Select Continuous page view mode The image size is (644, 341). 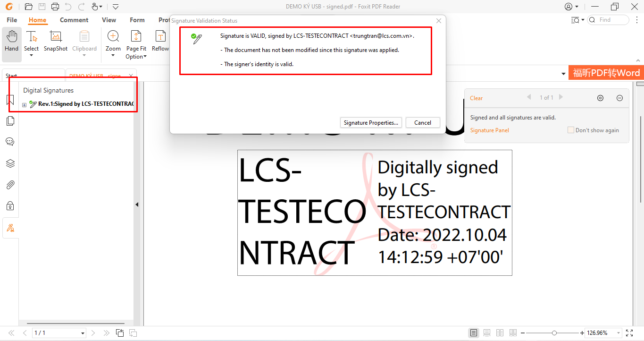(487, 333)
